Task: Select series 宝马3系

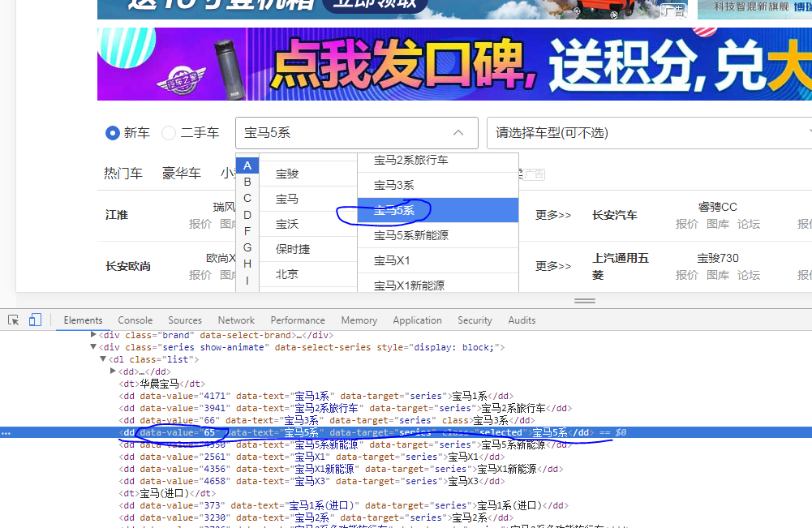Action: (x=437, y=185)
